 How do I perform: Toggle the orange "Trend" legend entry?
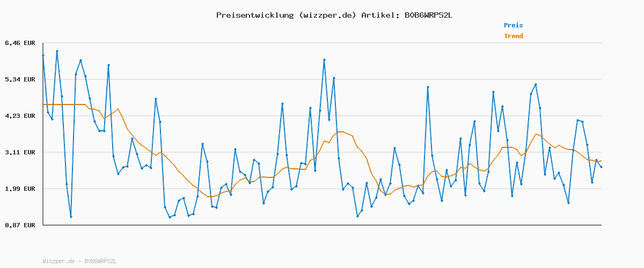513,36
